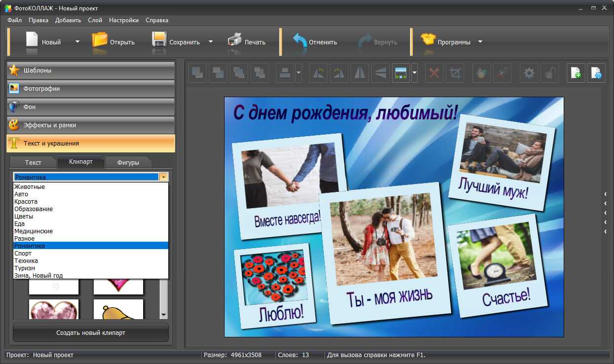Choose Цветы from the category list
This screenshot has width=614, height=364.
coord(24,217)
